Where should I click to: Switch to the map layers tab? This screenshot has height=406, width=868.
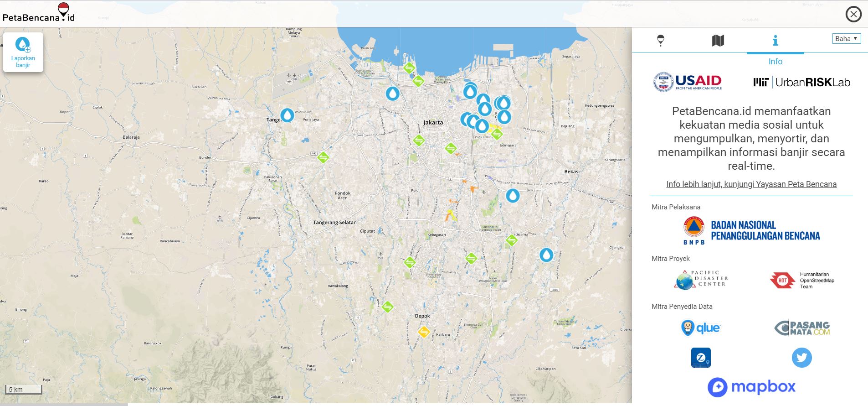coord(718,41)
